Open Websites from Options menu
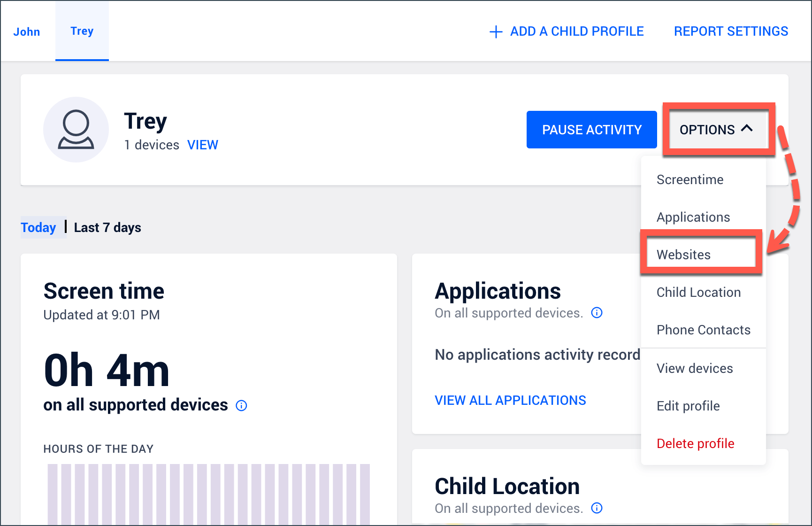The image size is (812, 526). pos(683,255)
